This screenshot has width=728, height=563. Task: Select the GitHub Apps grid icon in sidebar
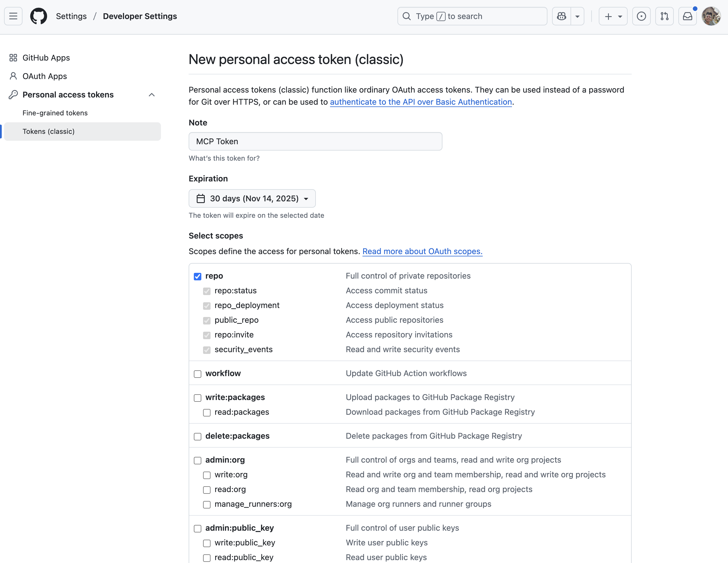click(x=13, y=57)
